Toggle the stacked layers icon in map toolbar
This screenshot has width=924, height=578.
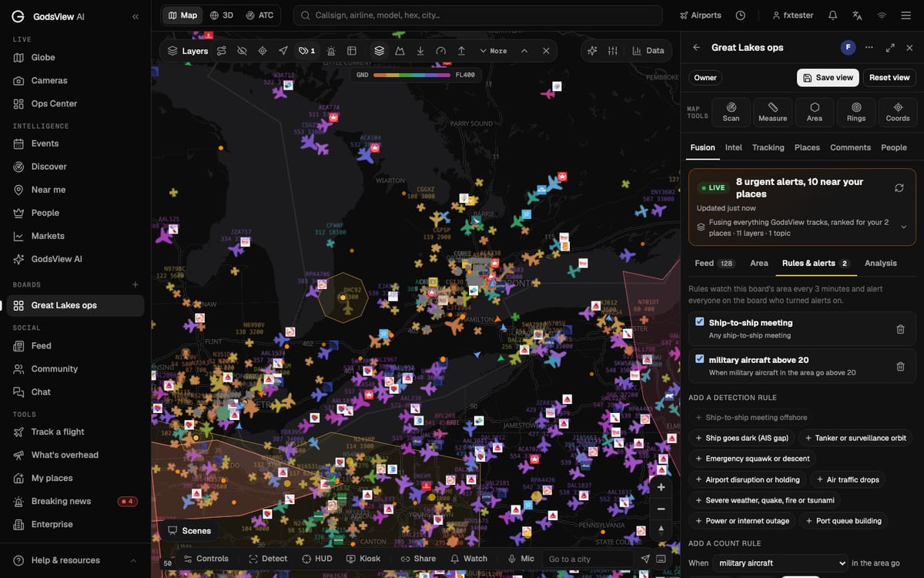[x=379, y=51]
